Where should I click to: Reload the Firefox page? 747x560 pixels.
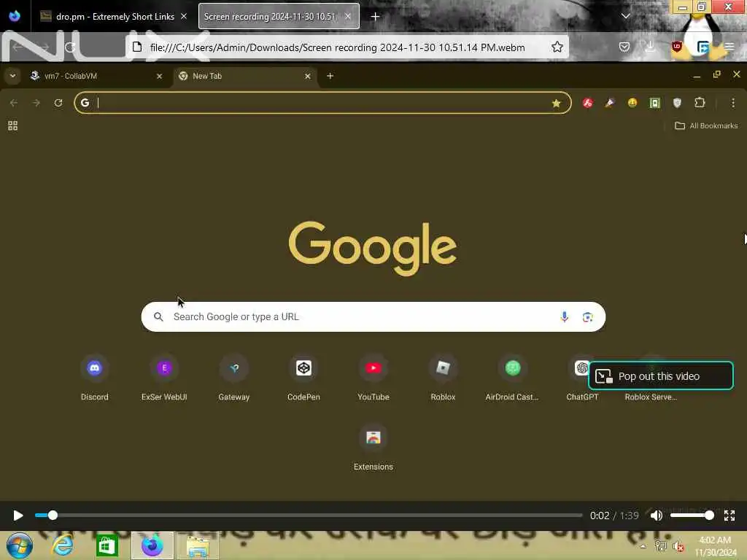[71, 47]
